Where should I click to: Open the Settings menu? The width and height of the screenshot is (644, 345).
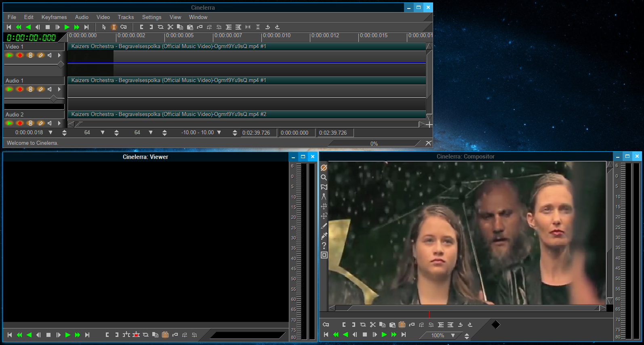click(x=152, y=17)
